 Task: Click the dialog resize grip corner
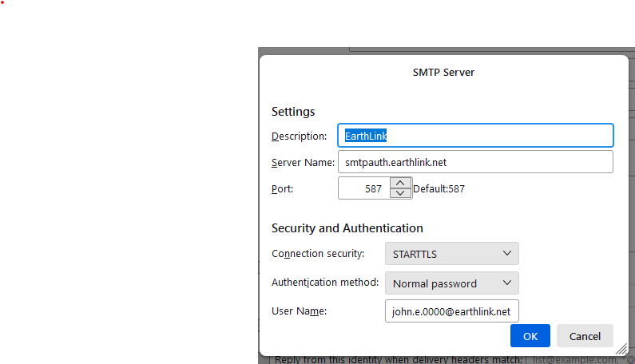click(622, 349)
